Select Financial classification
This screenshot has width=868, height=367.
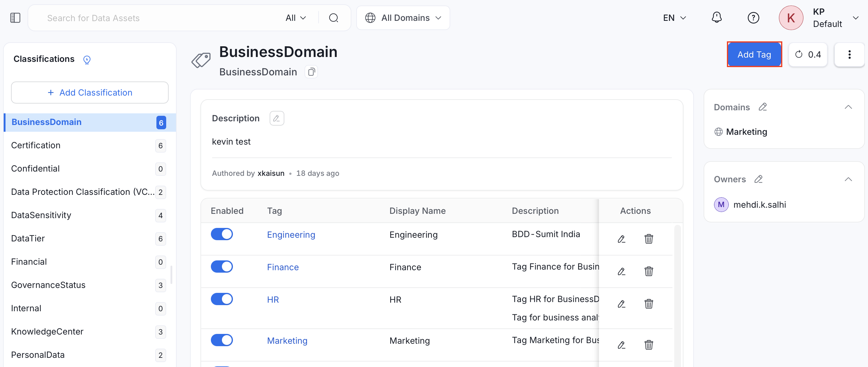tap(90, 262)
